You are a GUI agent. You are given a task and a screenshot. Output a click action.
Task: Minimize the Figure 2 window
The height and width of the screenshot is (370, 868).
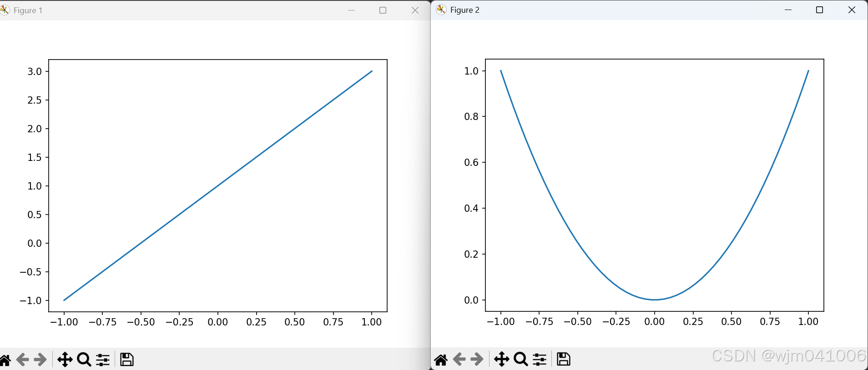point(788,10)
